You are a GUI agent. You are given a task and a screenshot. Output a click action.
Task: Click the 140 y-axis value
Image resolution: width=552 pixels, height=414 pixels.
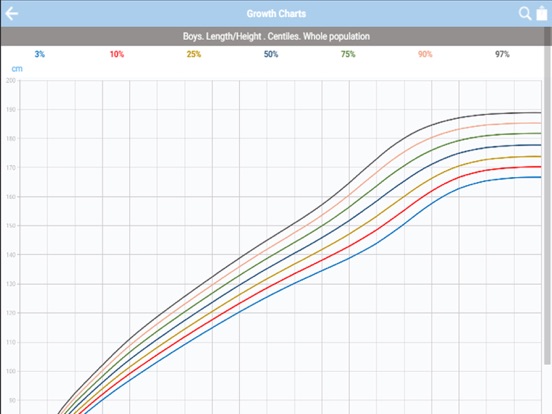[11, 255]
